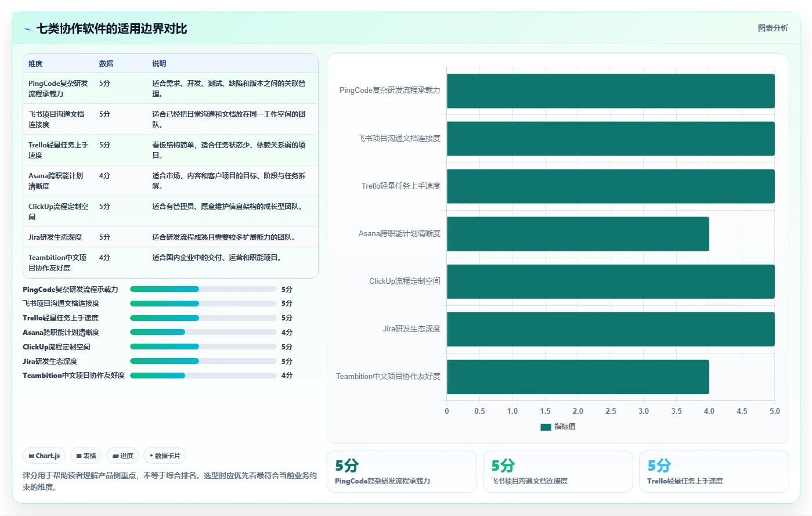Click the Teambition progress bar in the progress list

pyautogui.click(x=203, y=376)
